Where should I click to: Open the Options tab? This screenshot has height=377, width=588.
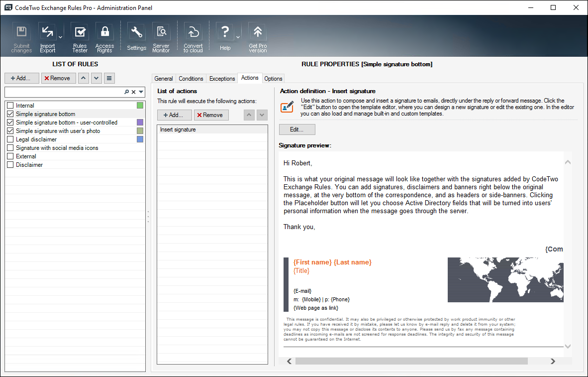pyautogui.click(x=273, y=79)
